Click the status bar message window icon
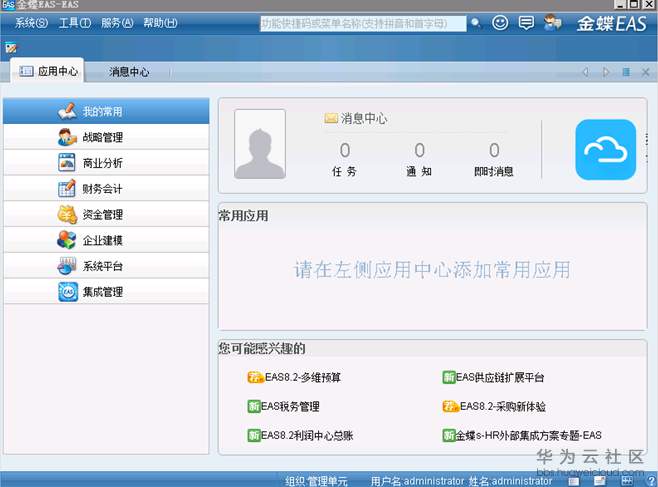658x487 pixels. 600,481
